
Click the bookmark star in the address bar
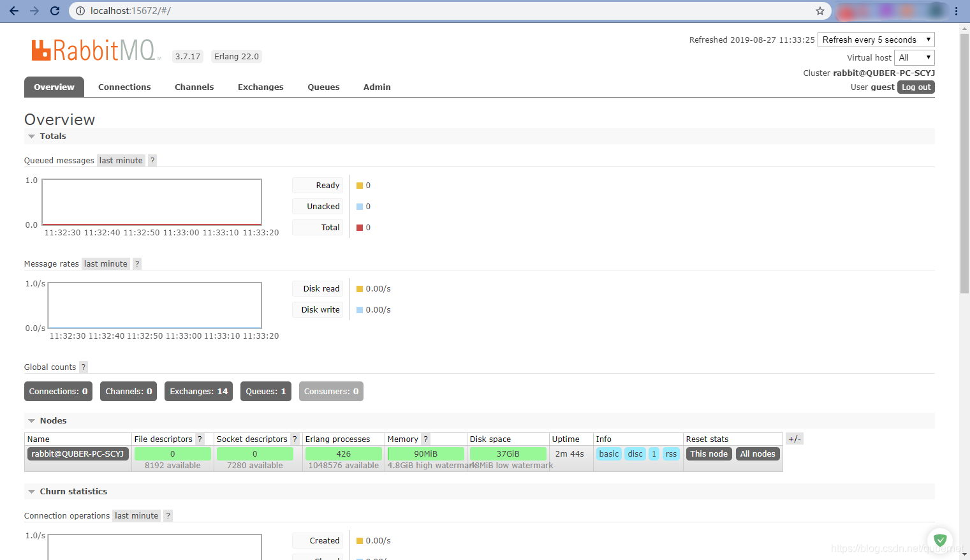820,11
